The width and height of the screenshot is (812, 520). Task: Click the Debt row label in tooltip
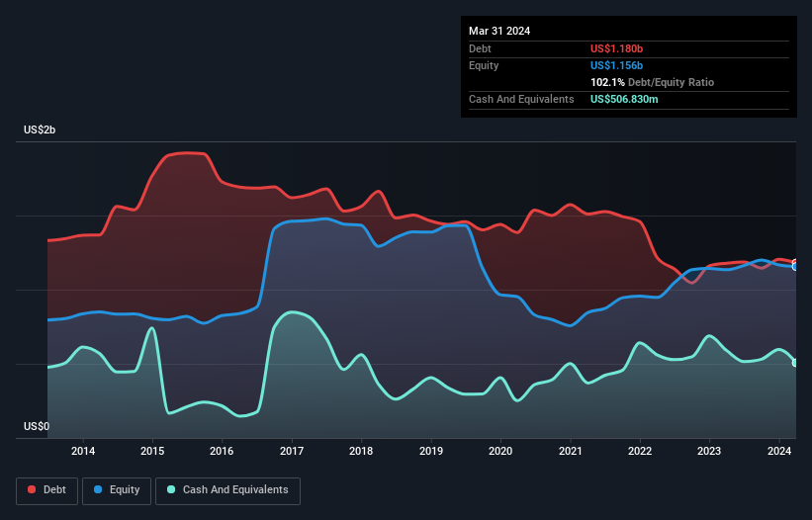tap(480, 48)
